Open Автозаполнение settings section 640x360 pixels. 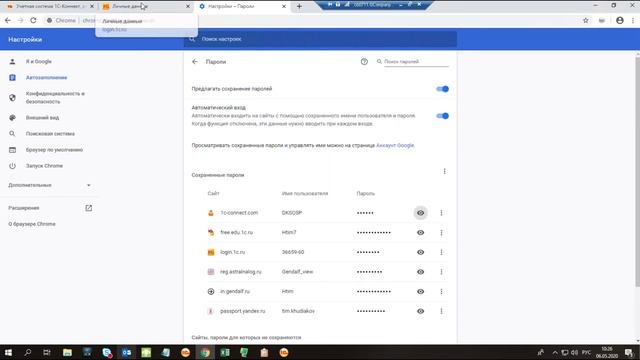click(46, 78)
